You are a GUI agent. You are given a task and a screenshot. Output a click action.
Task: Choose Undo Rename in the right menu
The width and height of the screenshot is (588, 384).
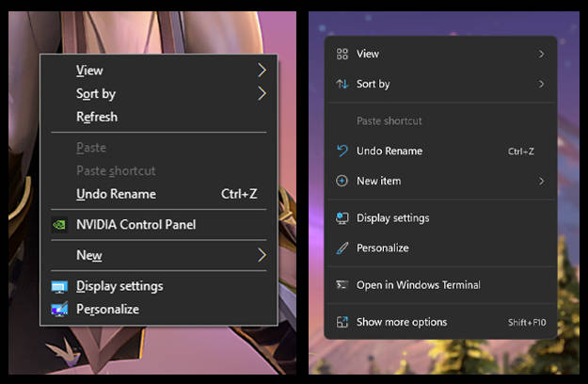[x=440, y=151]
